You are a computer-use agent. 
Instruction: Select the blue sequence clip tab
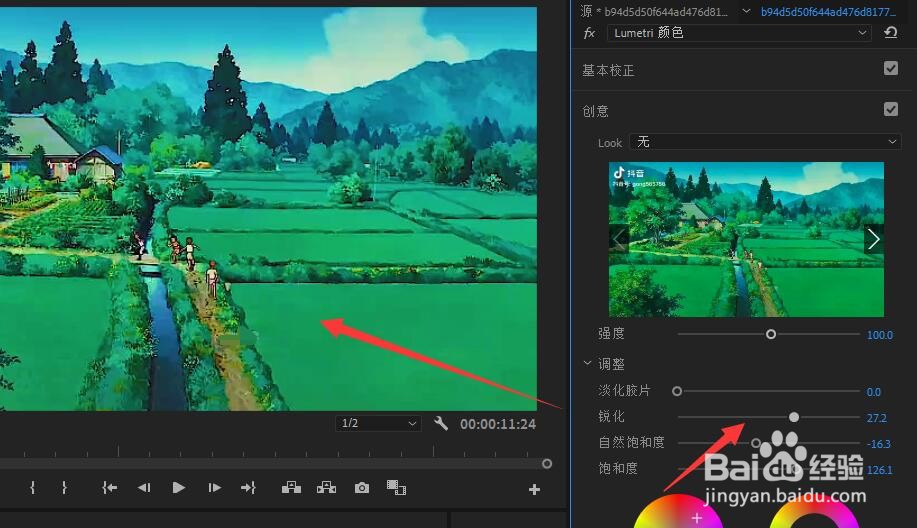[828, 11]
